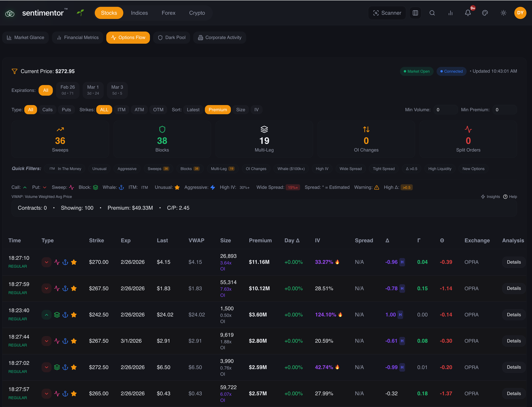Click the call chevron on the $242.50 row

[46, 315]
